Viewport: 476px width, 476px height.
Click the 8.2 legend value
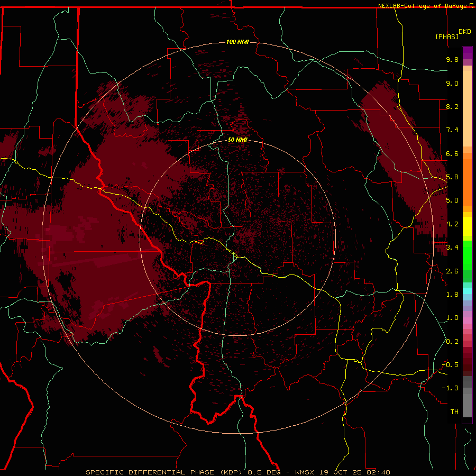(x=452, y=106)
